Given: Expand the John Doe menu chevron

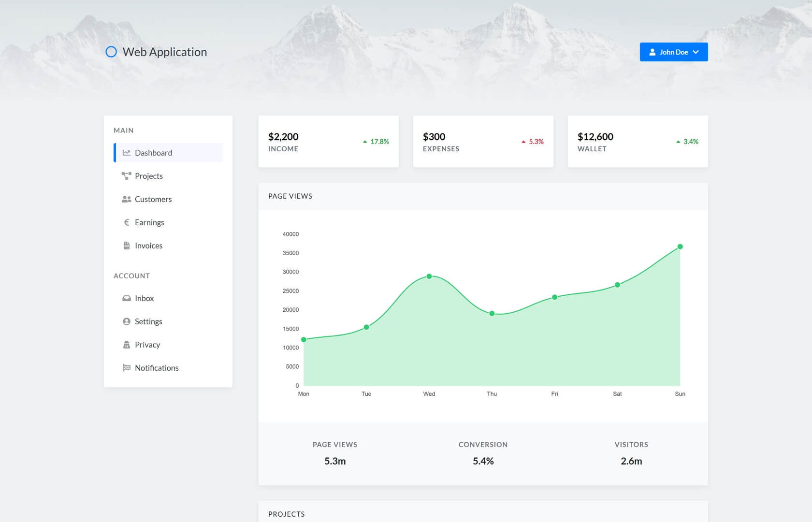Looking at the screenshot, I should (696, 52).
